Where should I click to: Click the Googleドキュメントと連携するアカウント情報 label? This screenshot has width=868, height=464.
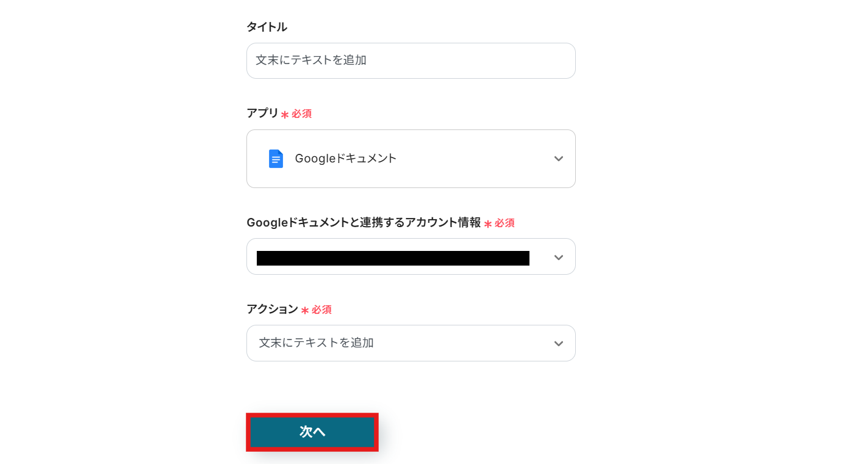(x=364, y=223)
